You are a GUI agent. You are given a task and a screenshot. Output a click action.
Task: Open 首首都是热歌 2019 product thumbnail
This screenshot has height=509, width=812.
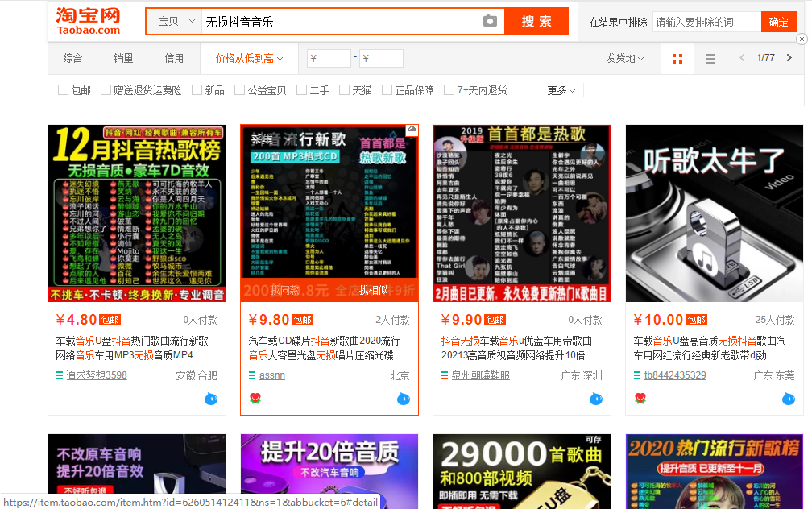pyautogui.click(x=522, y=213)
